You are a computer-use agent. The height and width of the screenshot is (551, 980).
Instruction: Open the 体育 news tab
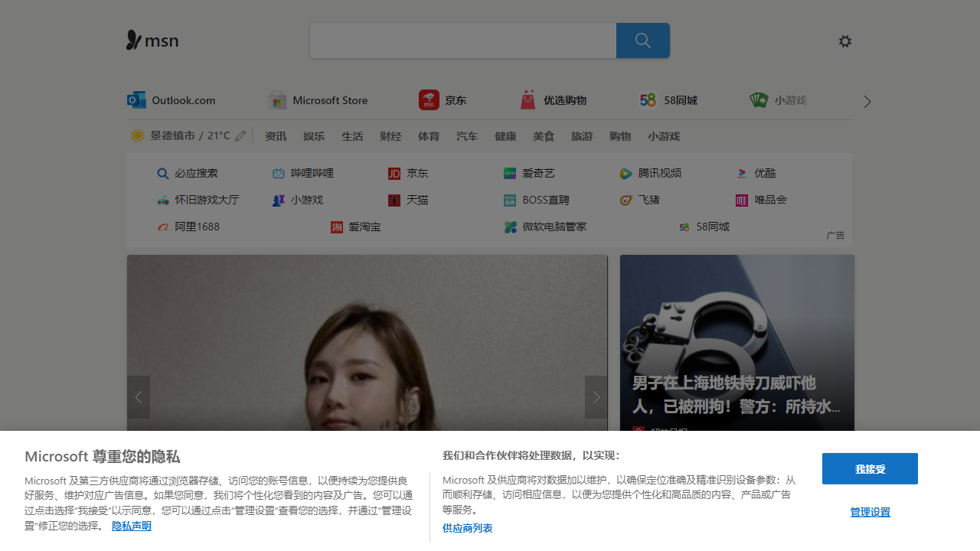(429, 135)
